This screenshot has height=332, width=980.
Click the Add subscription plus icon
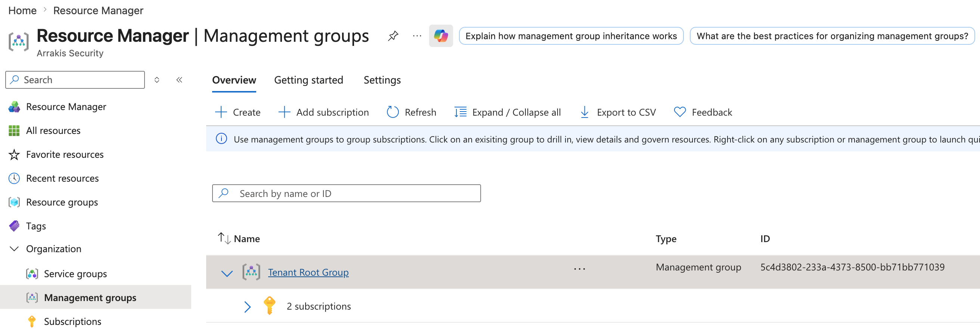[284, 112]
